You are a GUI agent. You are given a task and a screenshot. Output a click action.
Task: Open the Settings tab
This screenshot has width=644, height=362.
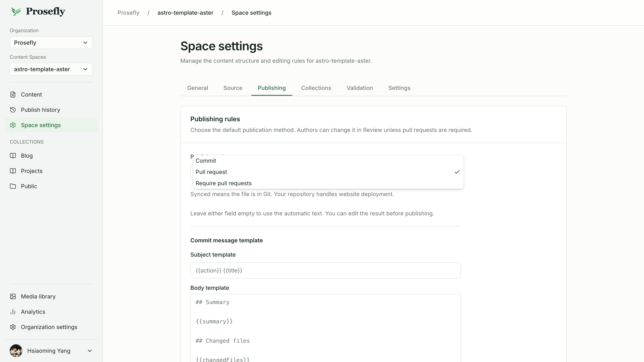tap(399, 88)
